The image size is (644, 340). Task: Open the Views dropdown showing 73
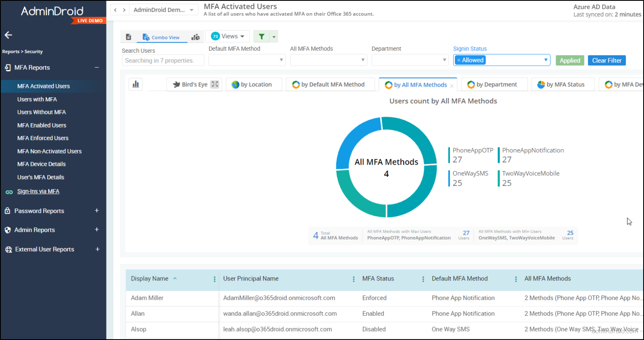[x=227, y=36]
